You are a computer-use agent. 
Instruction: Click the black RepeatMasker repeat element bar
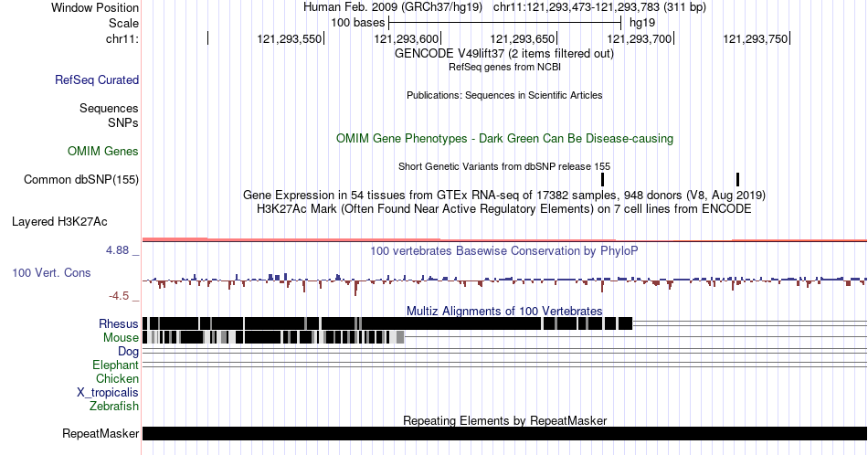coord(504,433)
